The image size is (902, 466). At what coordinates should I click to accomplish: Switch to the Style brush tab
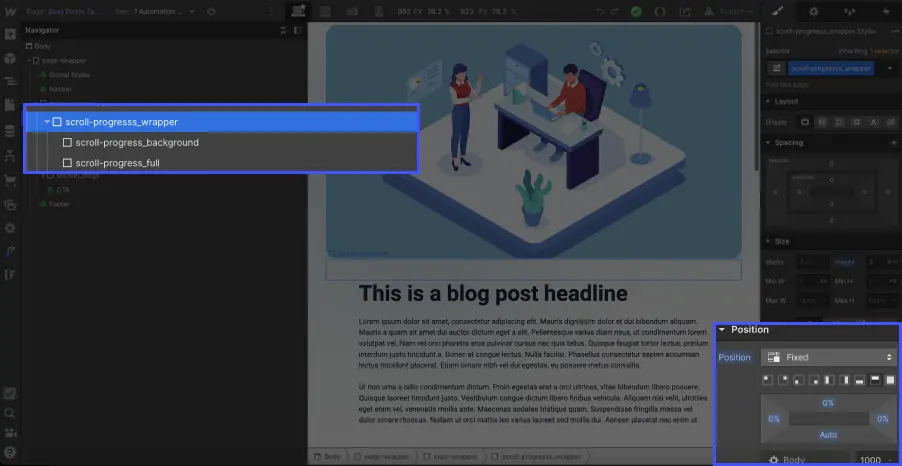(x=777, y=12)
